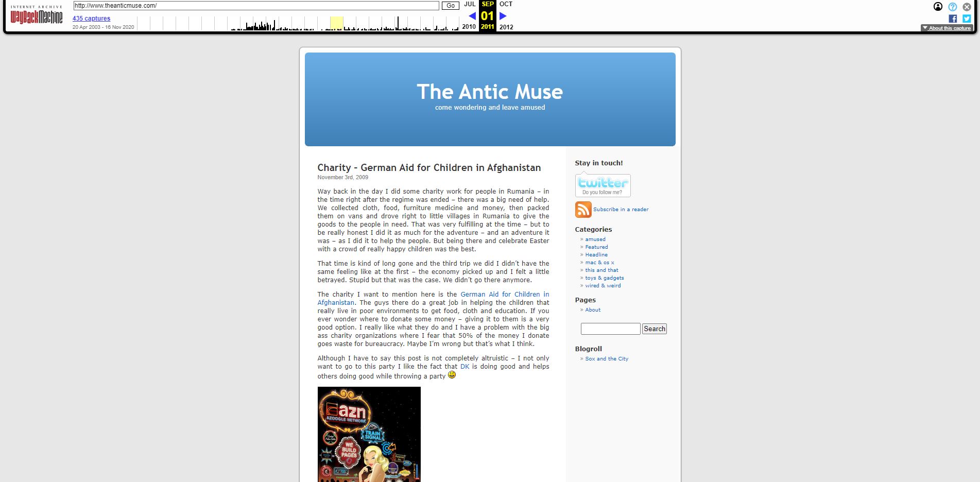Image resolution: width=980 pixels, height=482 pixels.
Task: Click the AZN party poster image
Action: tap(369, 434)
